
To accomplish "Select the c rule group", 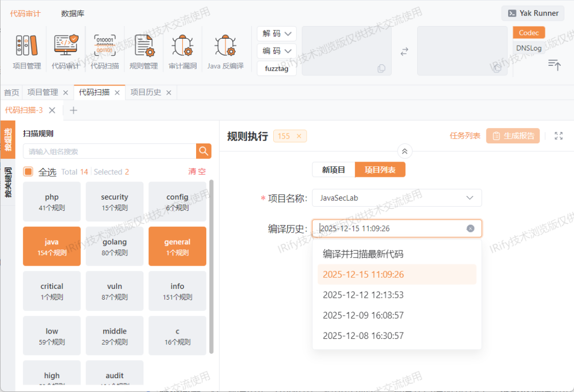I will click(x=177, y=336).
